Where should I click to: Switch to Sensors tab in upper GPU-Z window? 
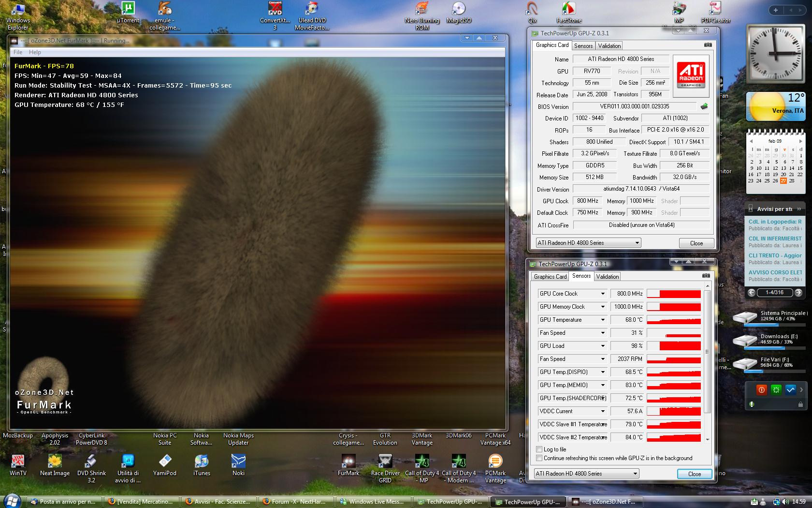583,46
